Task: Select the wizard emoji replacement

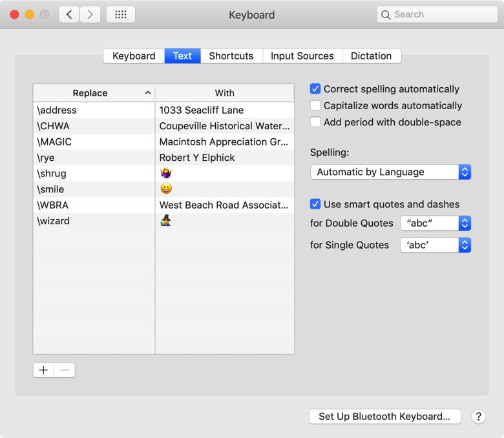Action: [x=166, y=221]
